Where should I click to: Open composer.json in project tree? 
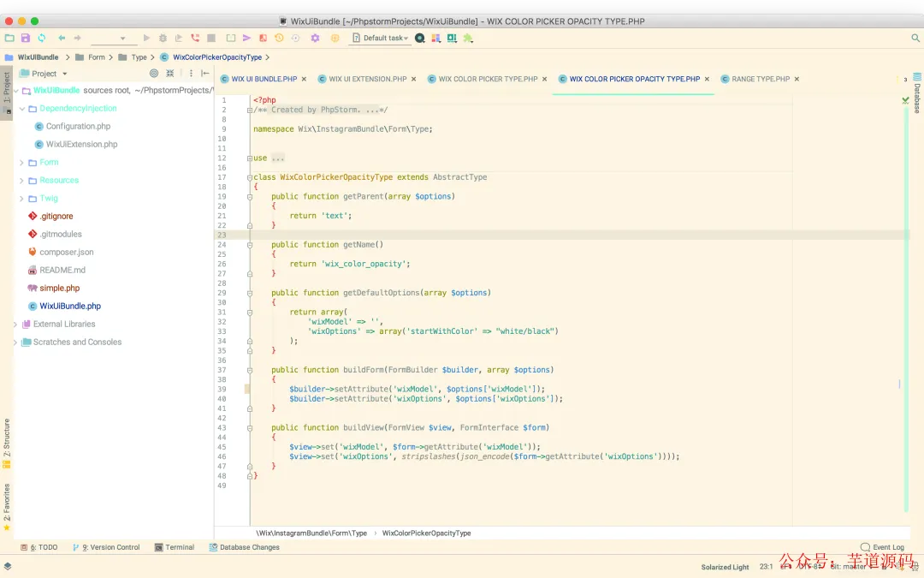tap(66, 253)
